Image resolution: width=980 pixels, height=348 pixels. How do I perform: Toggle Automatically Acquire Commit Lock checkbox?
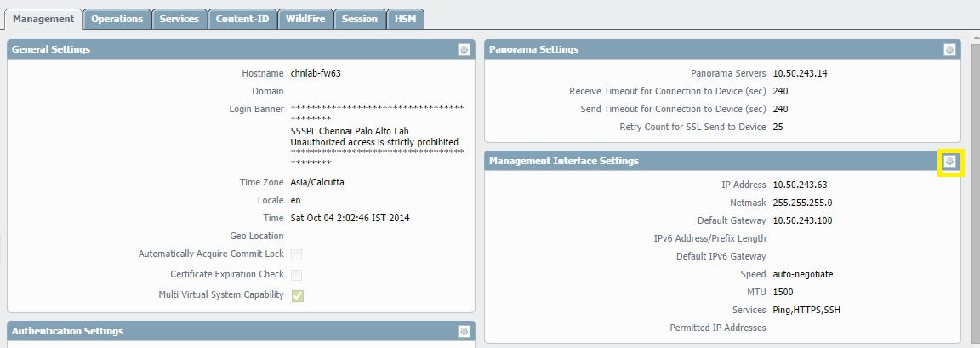[297, 254]
